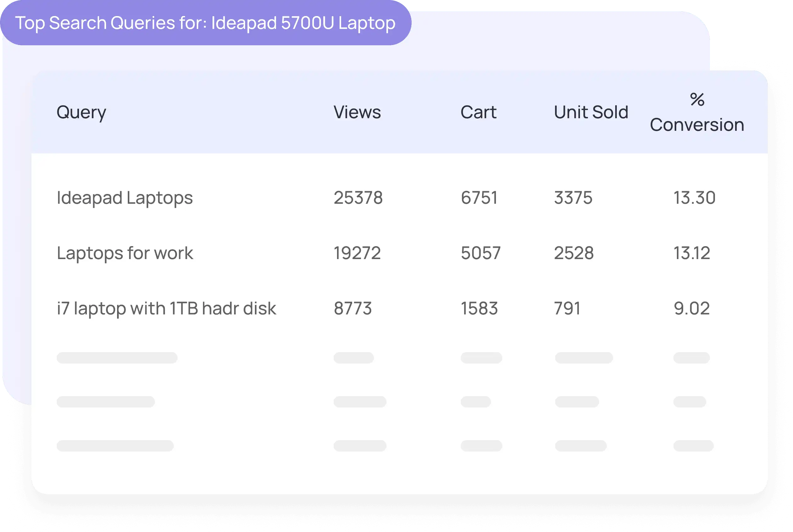Click the 5057 cart value
This screenshot has height=532, width=793.
[481, 253]
